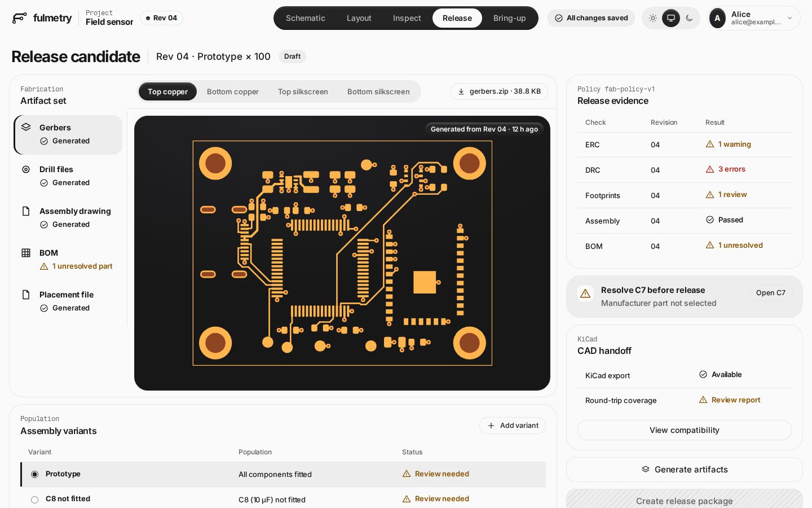This screenshot has width=812, height=508.
Task: Go to the Inspect tab
Action: [x=407, y=18]
